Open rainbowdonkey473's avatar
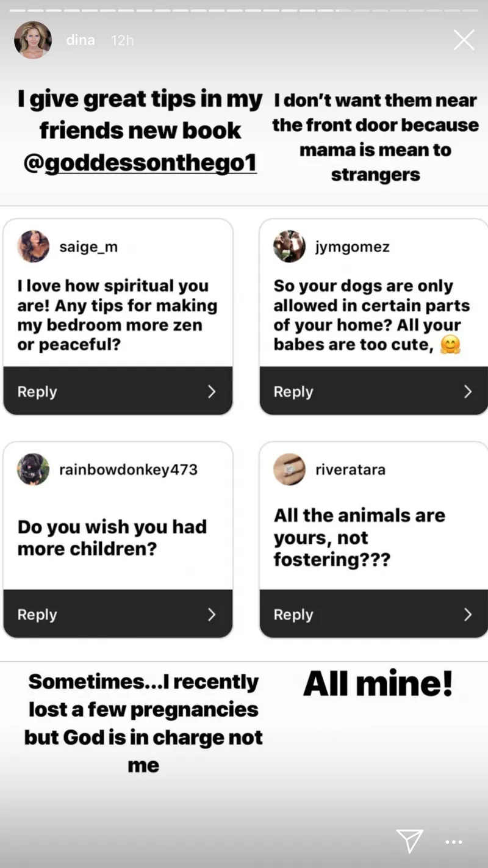Screen dimensions: 488x868 (34, 469)
